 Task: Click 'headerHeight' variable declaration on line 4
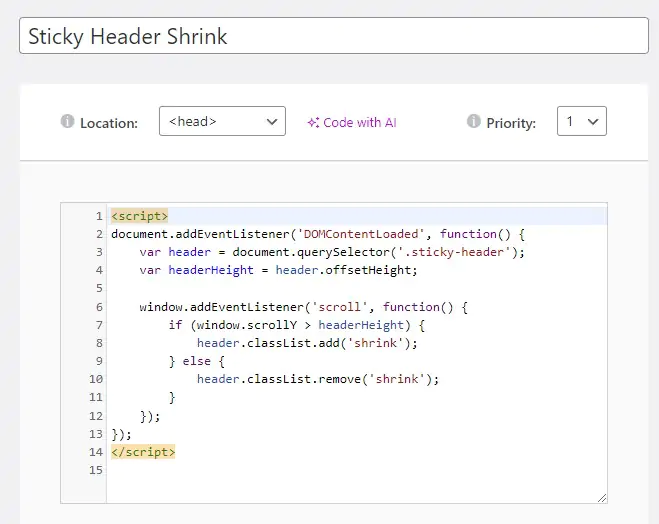(211, 270)
